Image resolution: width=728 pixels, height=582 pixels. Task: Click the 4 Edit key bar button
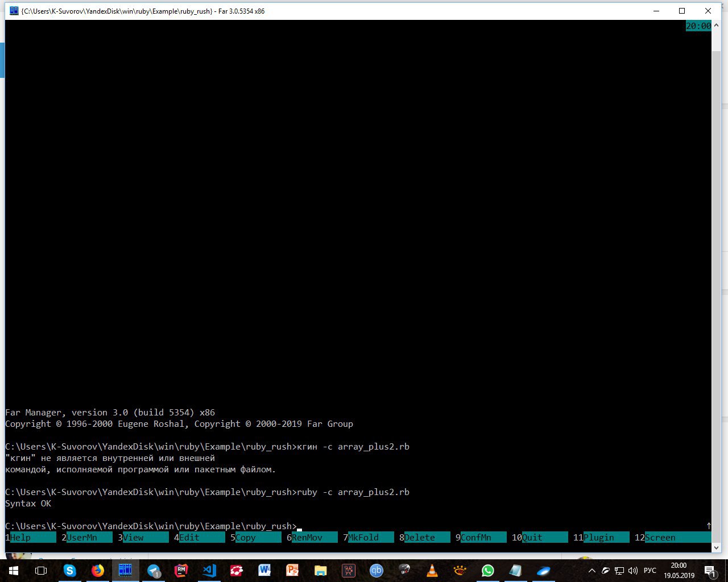[200, 538]
